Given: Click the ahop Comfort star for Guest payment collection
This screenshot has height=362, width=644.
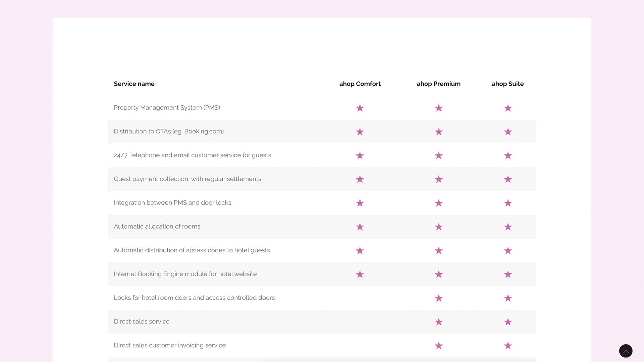Looking at the screenshot, I should (x=360, y=179).
